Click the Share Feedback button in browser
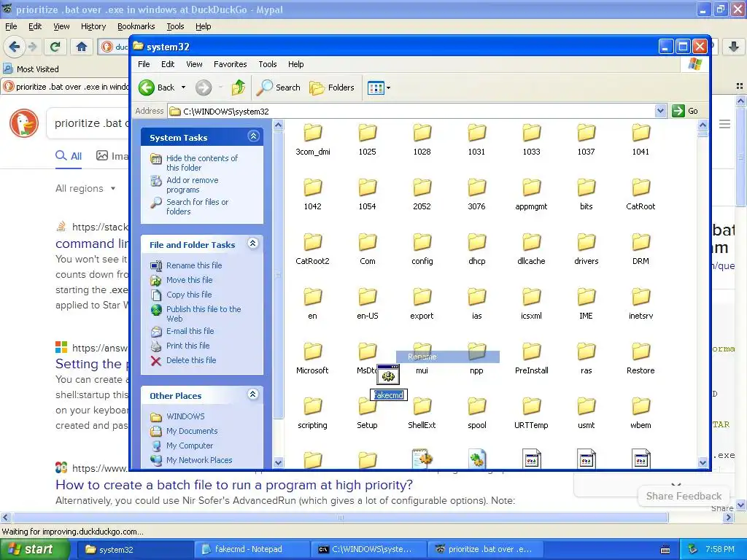The height and width of the screenshot is (560, 747). click(684, 496)
